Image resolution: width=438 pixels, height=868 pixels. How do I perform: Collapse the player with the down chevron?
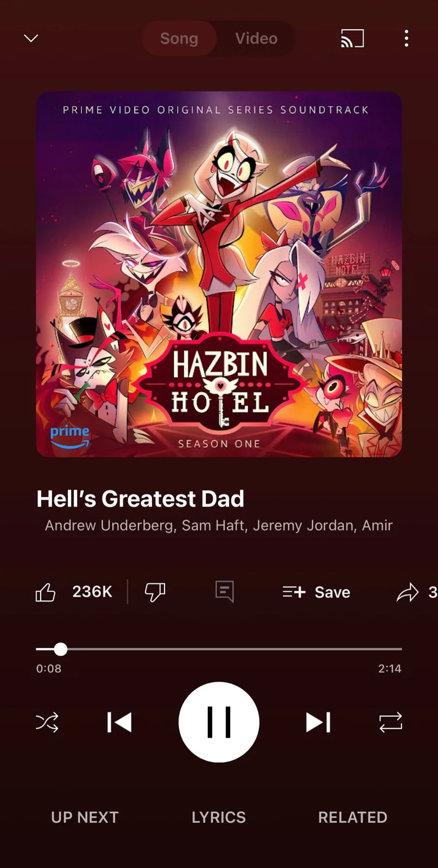click(31, 38)
